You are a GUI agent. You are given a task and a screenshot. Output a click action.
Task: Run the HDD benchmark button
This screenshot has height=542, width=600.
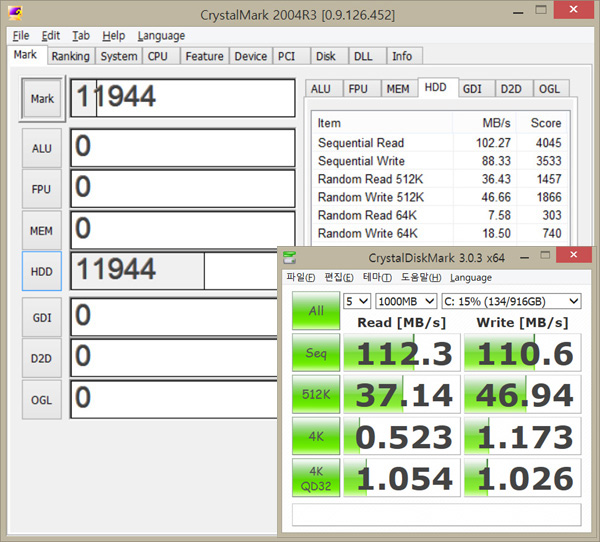[x=42, y=272]
